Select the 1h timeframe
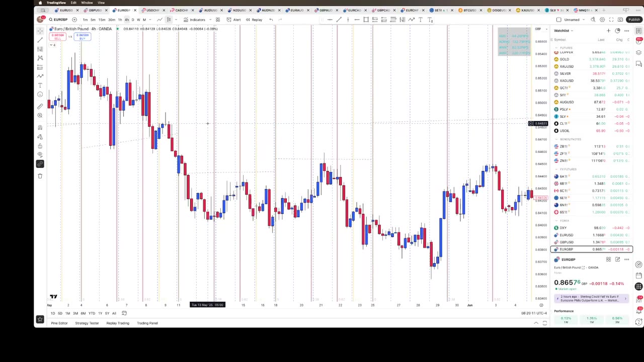 click(x=120, y=20)
